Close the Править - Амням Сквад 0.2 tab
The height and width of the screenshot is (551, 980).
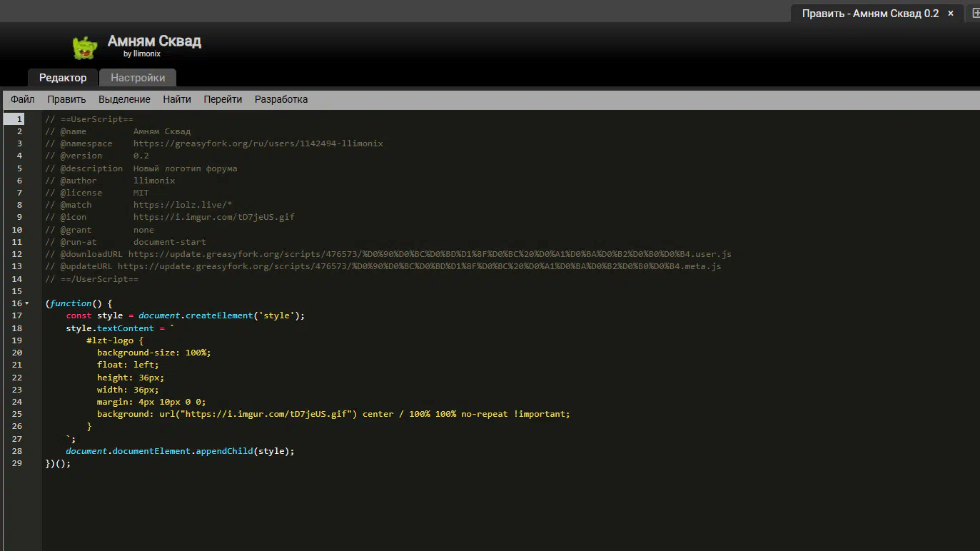coord(951,13)
